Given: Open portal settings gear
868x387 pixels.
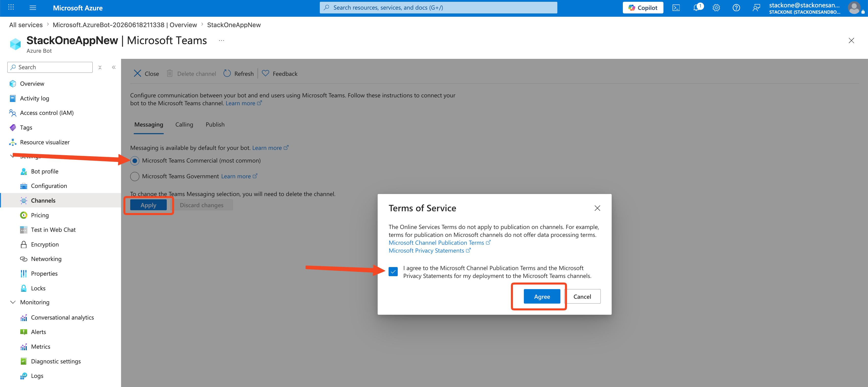Looking at the screenshot, I should tap(716, 8).
